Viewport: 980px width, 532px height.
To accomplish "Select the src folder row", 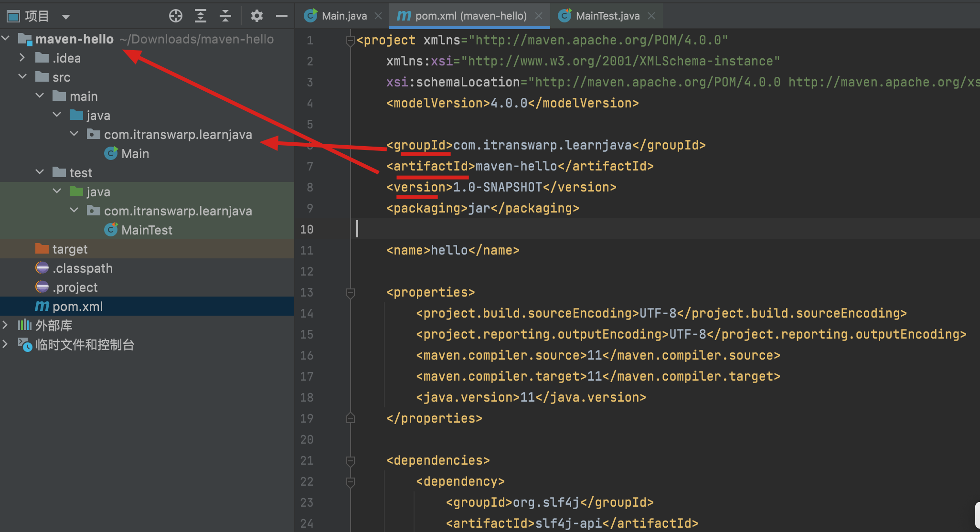I will tap(147, 77).
